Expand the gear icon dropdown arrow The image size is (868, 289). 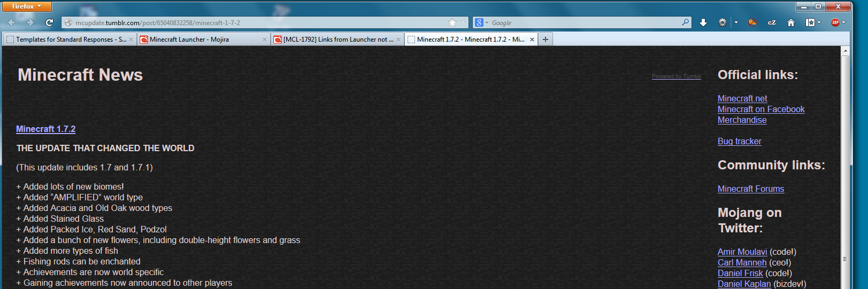[x=736, y=22]
